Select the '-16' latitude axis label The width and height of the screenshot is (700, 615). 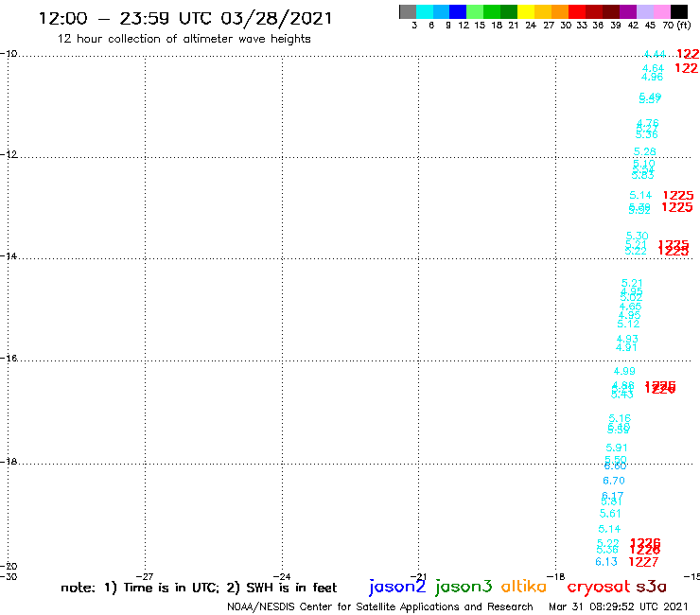[9, 359]
